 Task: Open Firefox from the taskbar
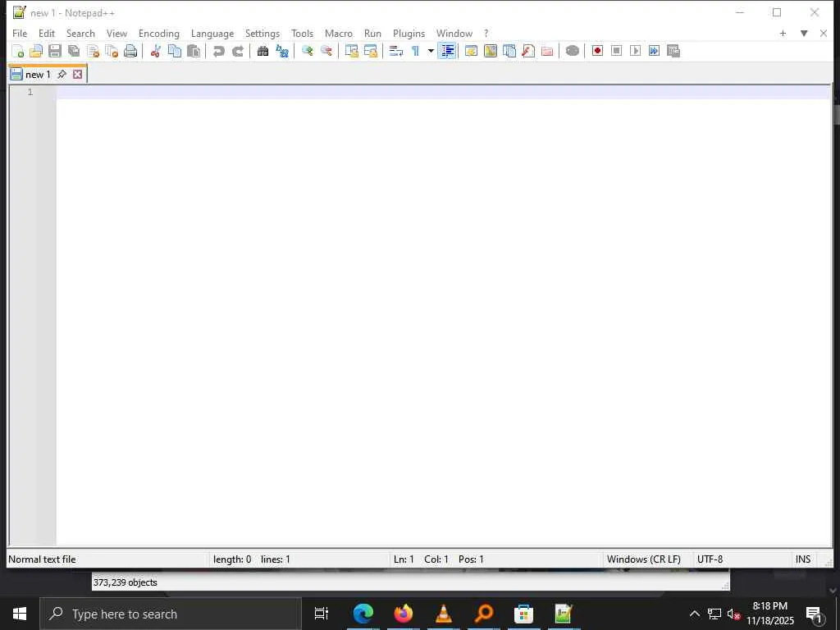click(404, 614)
